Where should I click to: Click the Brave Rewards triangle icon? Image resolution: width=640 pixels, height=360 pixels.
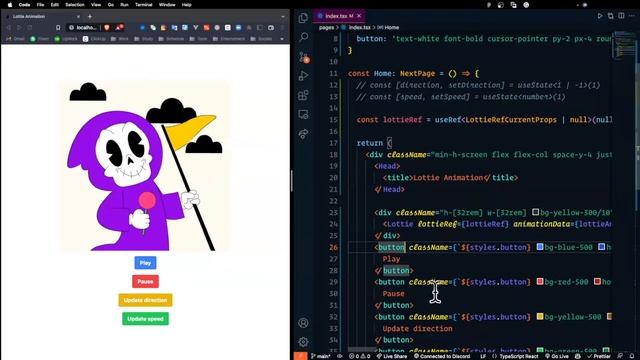tap(119, 28)
